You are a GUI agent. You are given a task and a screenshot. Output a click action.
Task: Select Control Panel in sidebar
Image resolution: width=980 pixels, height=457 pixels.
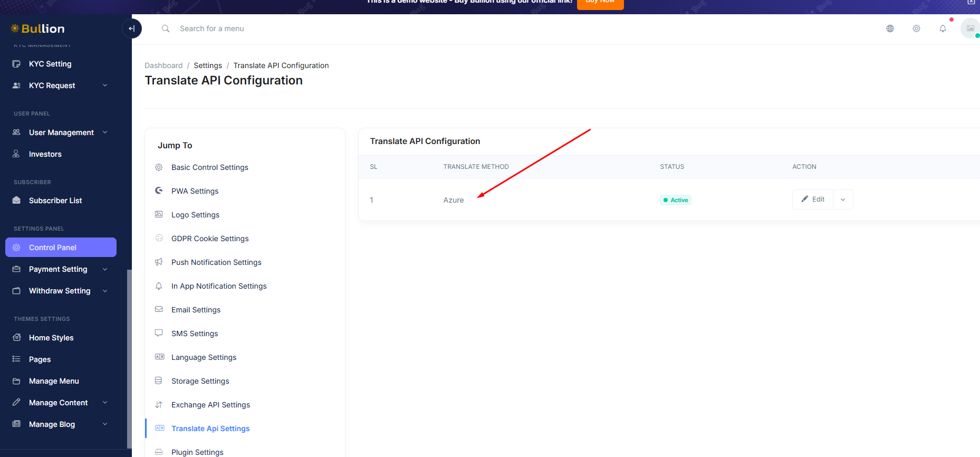tap(61, 247)
